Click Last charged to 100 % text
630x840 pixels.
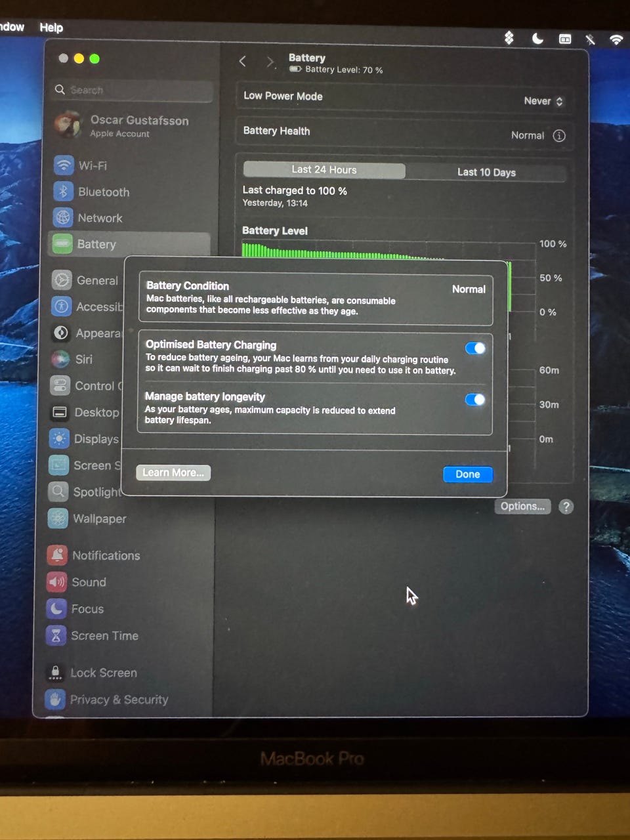tap(295, 191)
